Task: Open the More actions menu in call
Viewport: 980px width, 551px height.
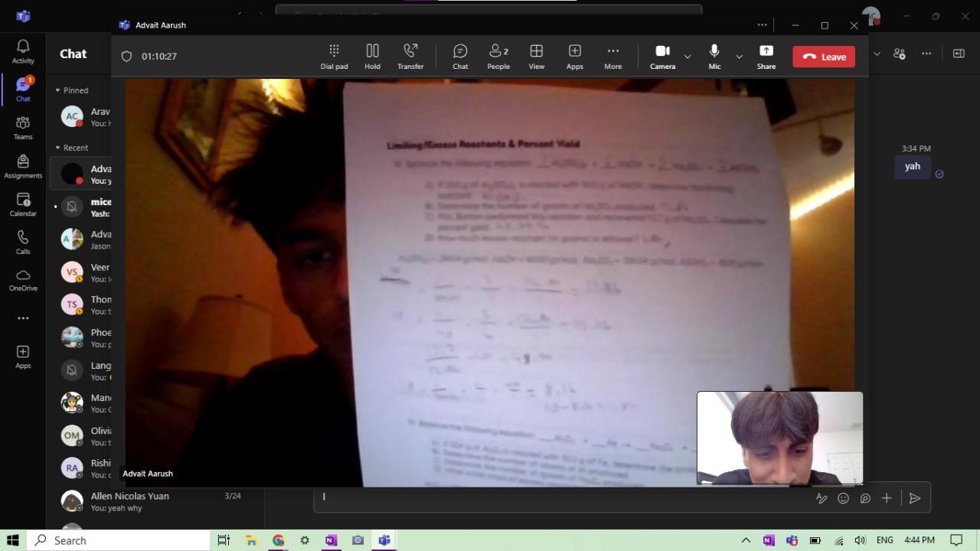Action: (x=613, y=57)
